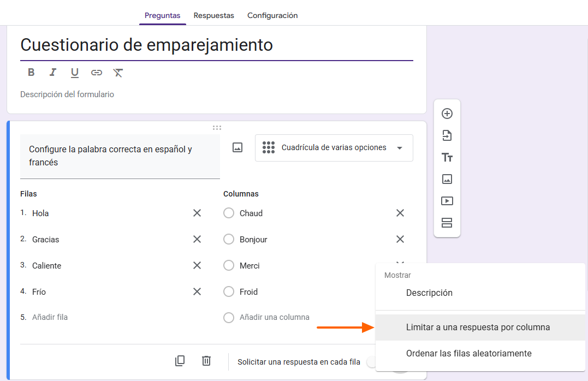Apply bold formatting to the form title
This screenshot has width=588, height=381.
point(31,72)
